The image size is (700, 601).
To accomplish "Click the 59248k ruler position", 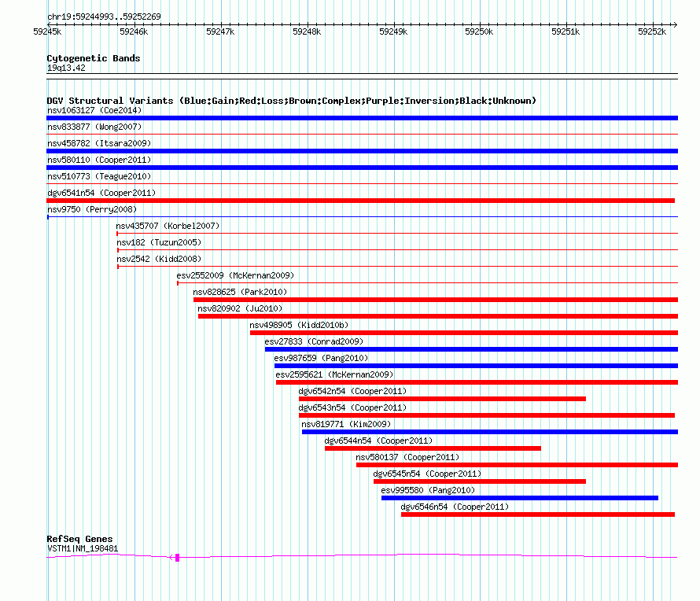I will [307, 31].
